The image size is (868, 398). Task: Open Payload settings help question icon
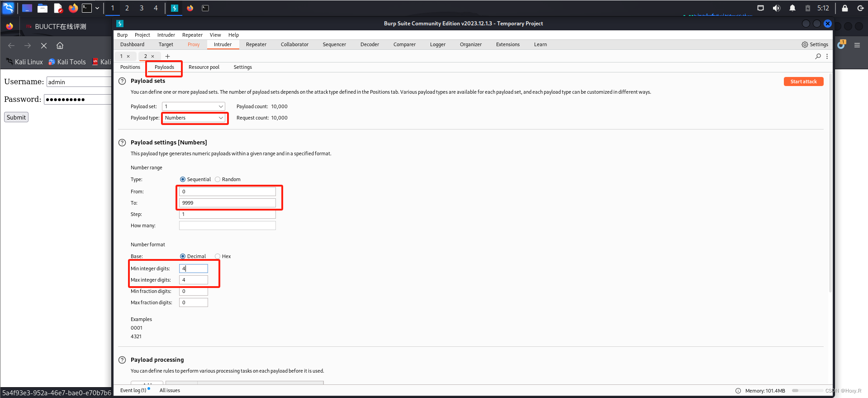coord(122,143)
